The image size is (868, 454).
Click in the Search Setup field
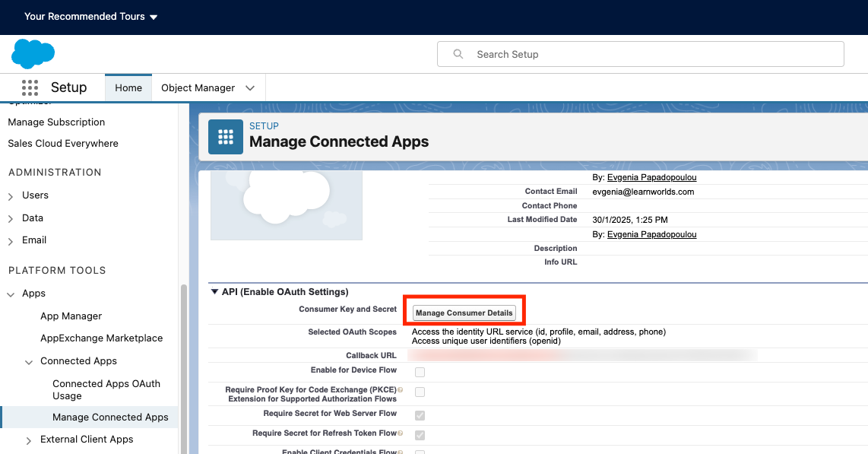pyautogui.click(x=641, y=54)
